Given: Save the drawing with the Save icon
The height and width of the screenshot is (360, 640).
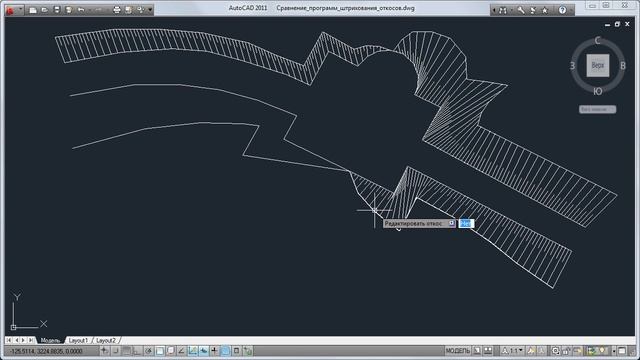Looking at the screenshot, I should click(57, 10).
